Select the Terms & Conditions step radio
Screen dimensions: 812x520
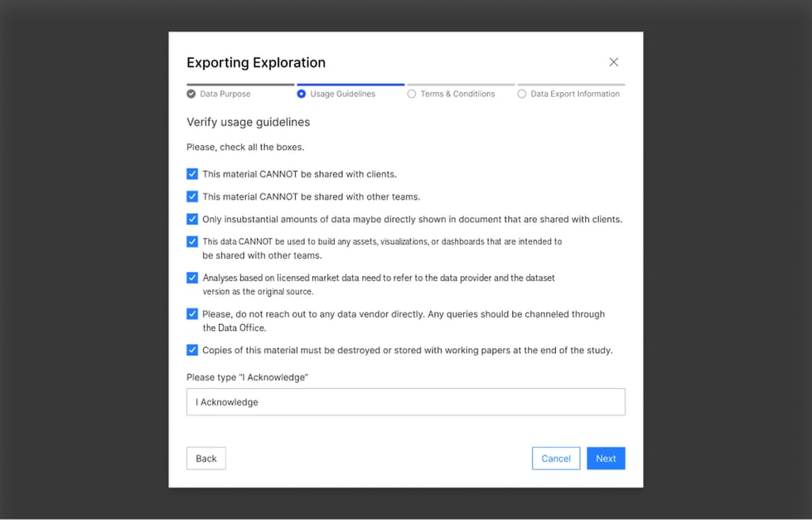coord(412,94)
